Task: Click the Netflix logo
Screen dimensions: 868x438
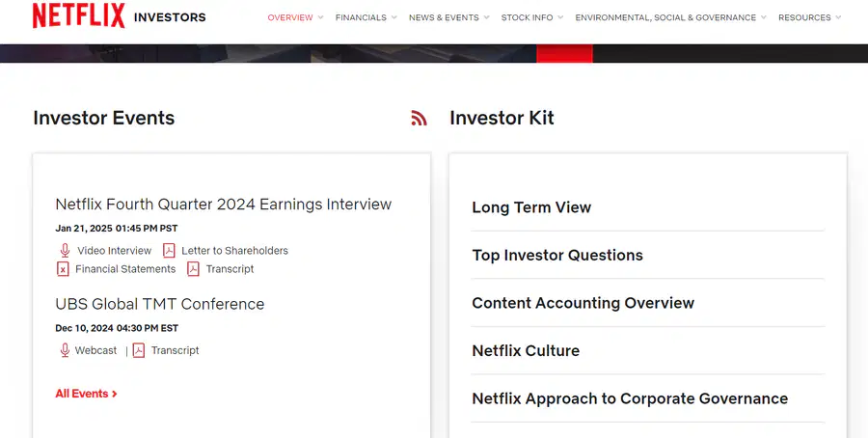Action: 79,15
